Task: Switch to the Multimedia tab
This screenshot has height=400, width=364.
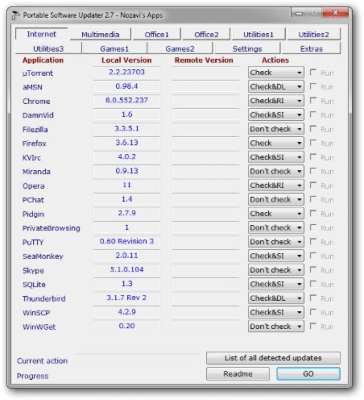Action: coord(100,35)
